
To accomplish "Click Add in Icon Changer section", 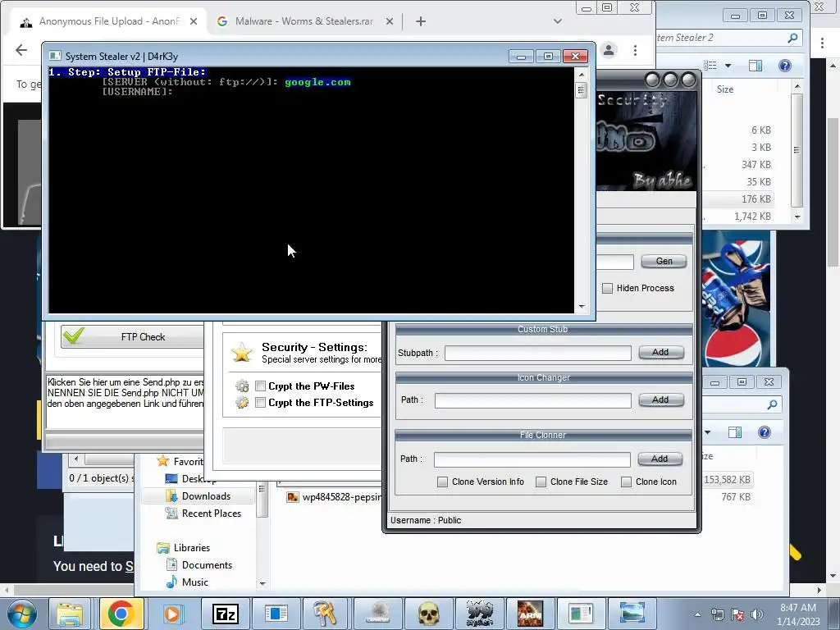I will pyautogui.click(x=660, y=400).
